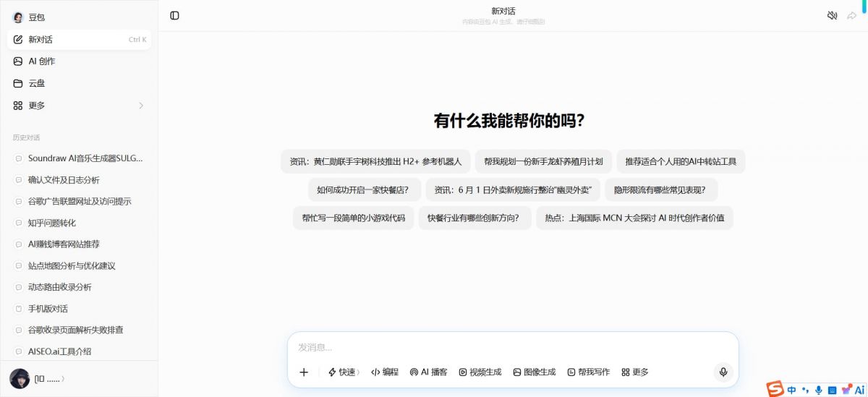The image size is (868, 397).
Task: Open 手机版对话 history chat
Action: click(79, 309)
